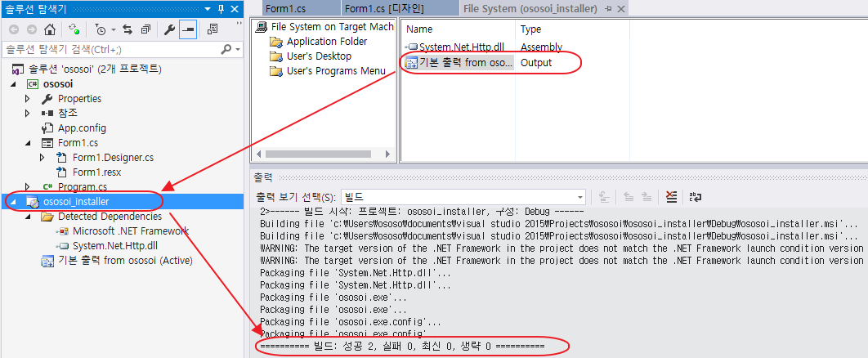Screen dimensions: 868x358
Task: Toggle pin on File System tab
Action: [x=609, y=9]
